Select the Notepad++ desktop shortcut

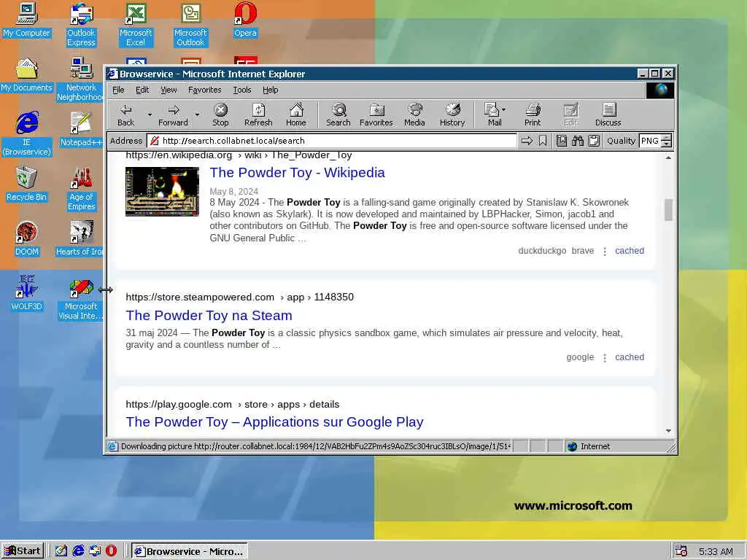(81, 130)
